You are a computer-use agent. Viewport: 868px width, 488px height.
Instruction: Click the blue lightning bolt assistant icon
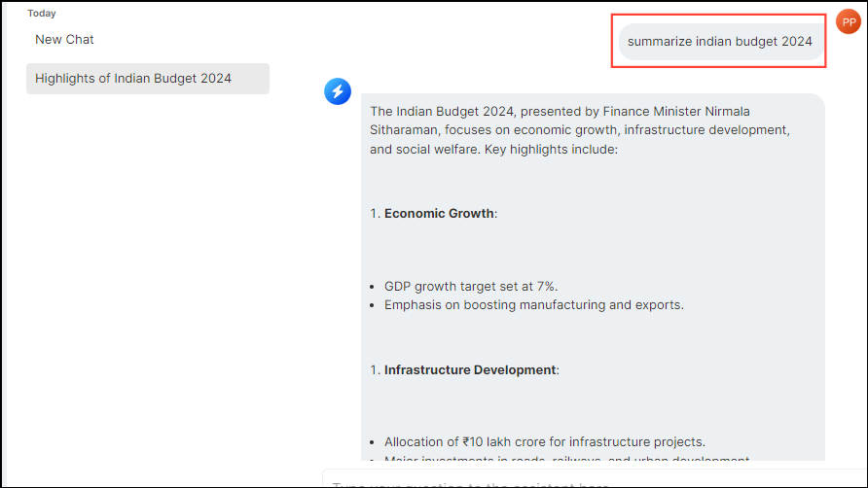coord(337,91)
